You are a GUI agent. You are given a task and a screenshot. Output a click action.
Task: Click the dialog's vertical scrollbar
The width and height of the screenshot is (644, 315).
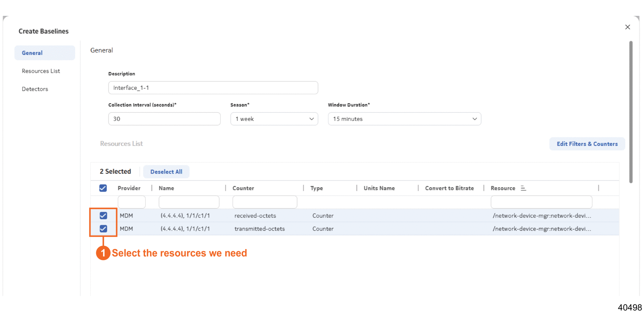pos(630,112)
